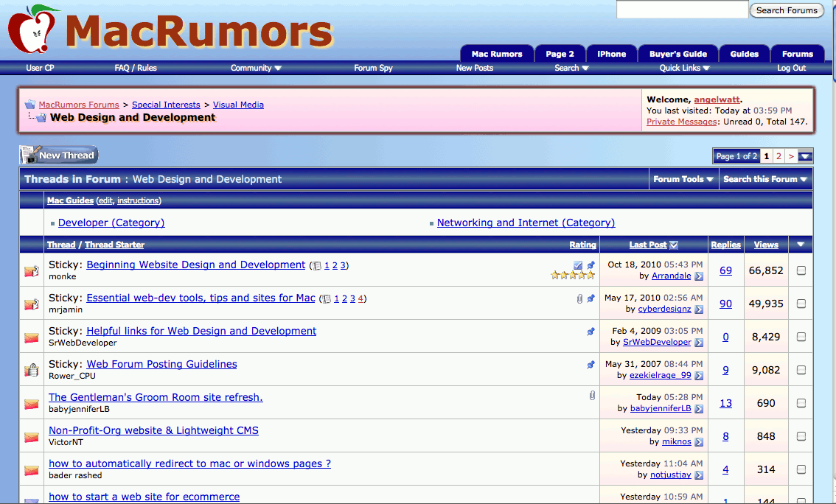
Task: Tick the checkbox for Web Forum Posting Guidelines
Action: 801,370
